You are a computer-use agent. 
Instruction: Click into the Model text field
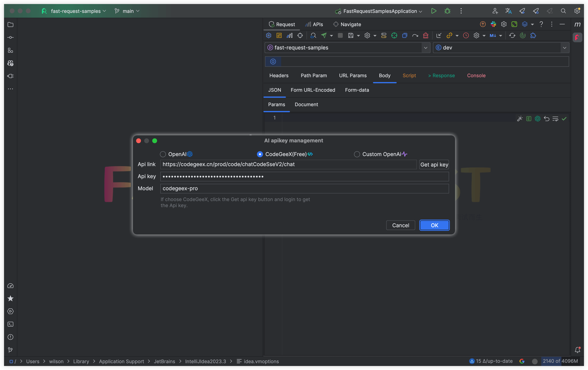coord(304,189)
